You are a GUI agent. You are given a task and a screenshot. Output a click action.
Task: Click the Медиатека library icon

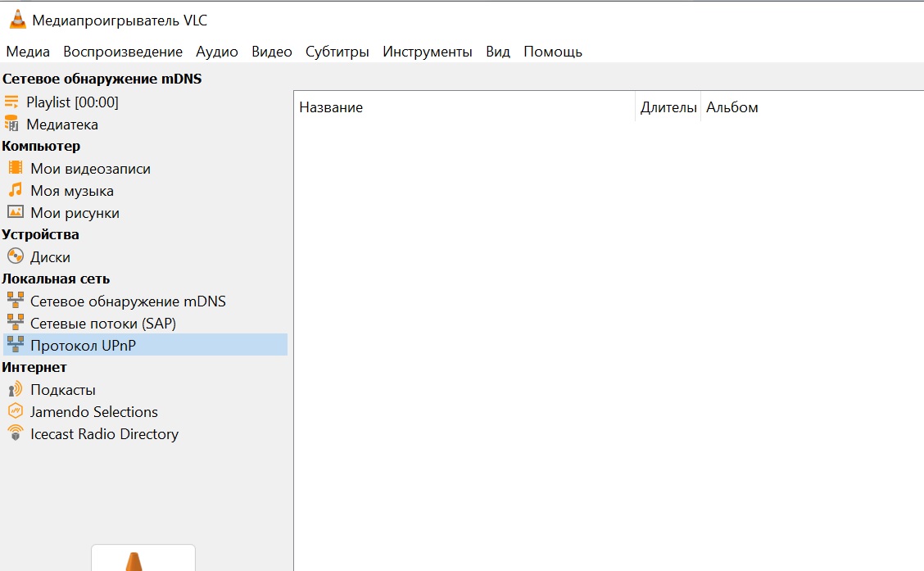11,124
